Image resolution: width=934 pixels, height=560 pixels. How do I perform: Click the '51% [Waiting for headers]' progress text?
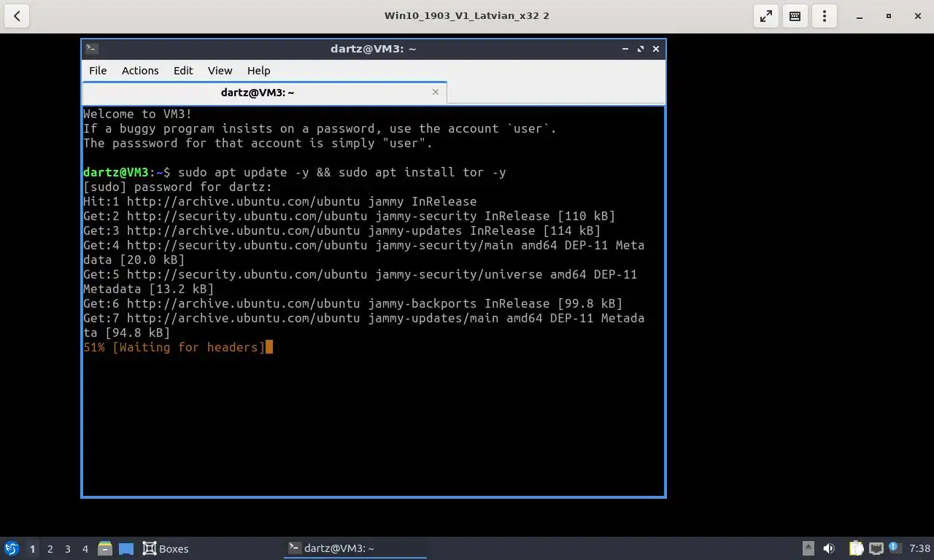pos(174,347)
